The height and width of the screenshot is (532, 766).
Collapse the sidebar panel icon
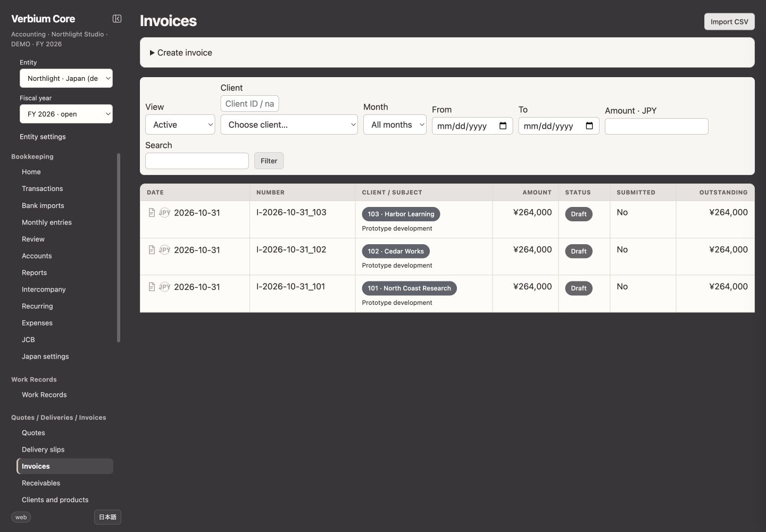117,19
